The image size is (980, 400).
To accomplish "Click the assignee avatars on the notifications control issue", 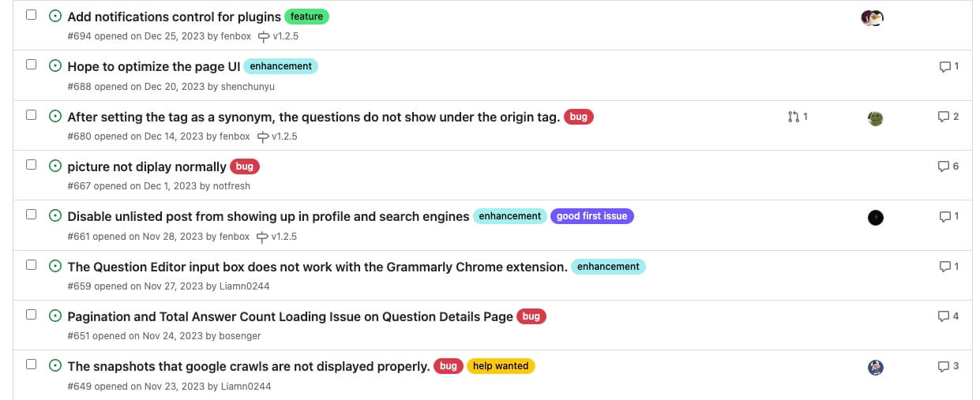I will (872, 17).
